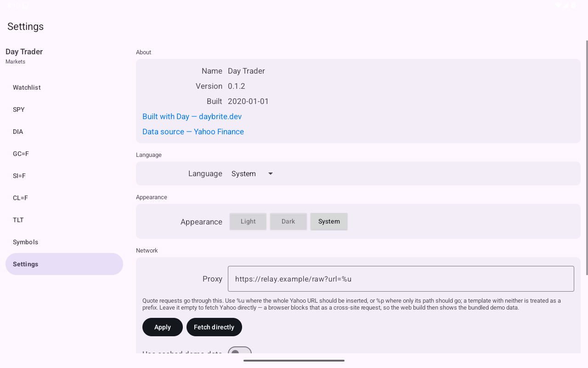Click the About section header
Viewport: 588px width, 368px height.
coord(144,52)
